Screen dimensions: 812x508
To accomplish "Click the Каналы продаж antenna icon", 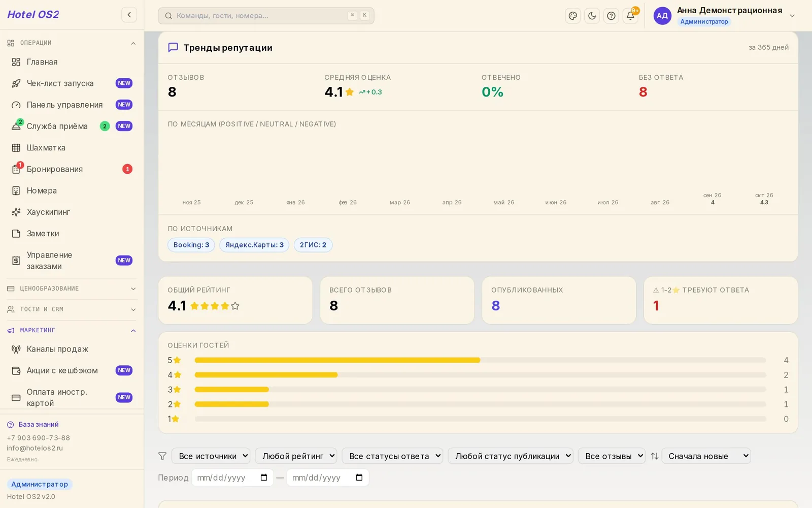I will pyautogui.click(x=16, y=349).
